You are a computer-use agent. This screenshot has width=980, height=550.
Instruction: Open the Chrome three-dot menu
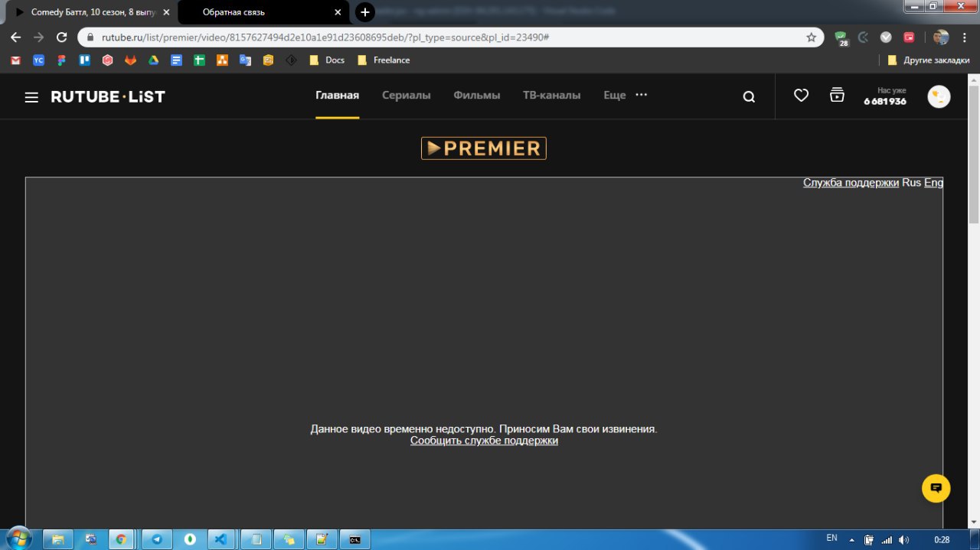click(965, 37)
